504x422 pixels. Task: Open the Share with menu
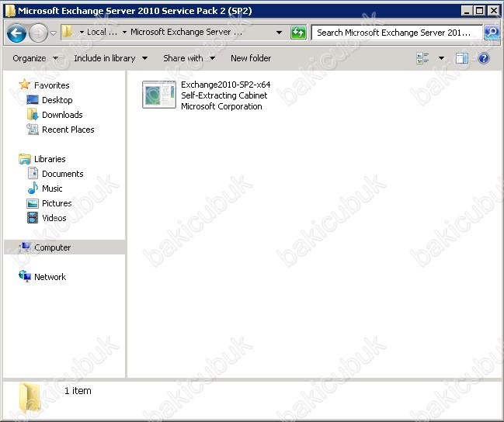point(189,58)
